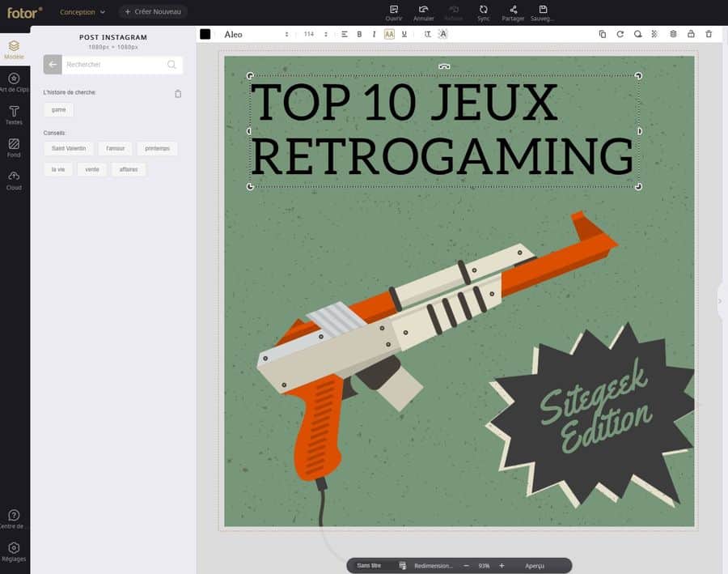The height and width of the screenshot is (574, 728).
Task: Open the Cloud panel
Action: pyautogui.click(x=14, y=180)
